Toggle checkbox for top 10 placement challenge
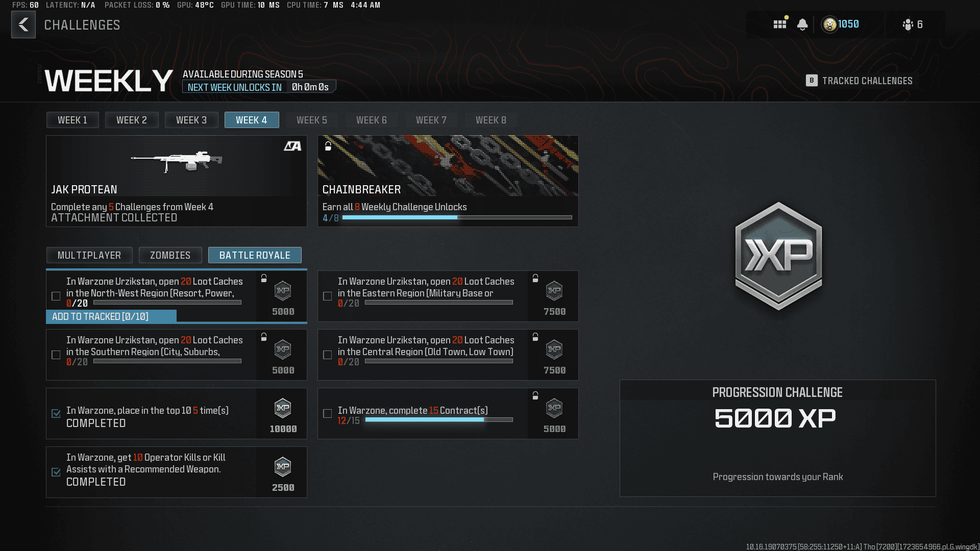 pyautogui.click(x=56, y=413)
